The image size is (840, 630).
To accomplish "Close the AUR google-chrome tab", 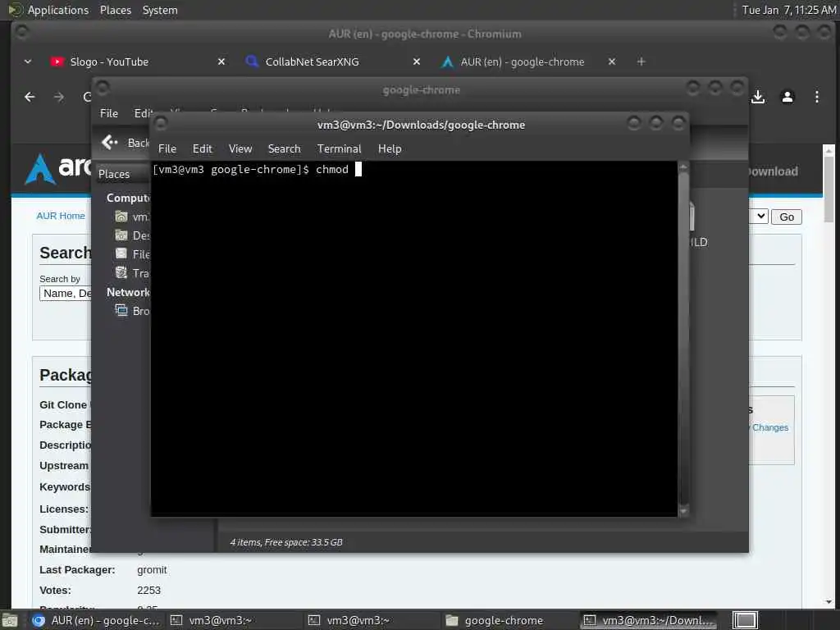I will coord(612,62).
